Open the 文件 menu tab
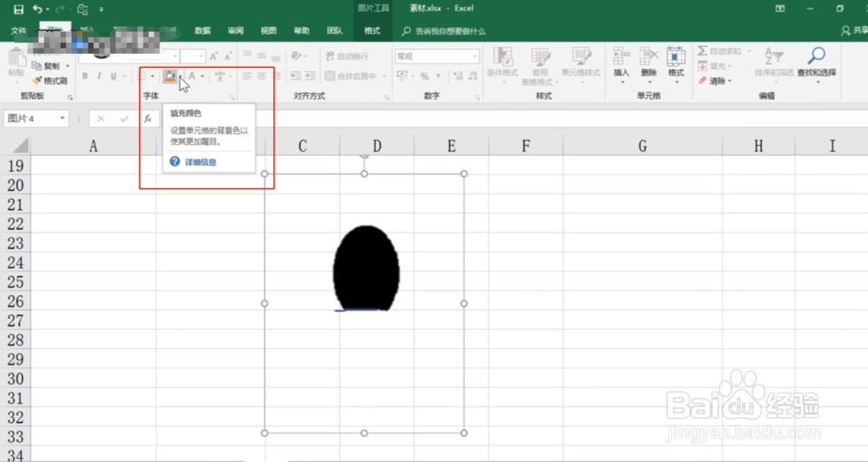Viewport: 868px width, 462px height. [x=18, y=30]
